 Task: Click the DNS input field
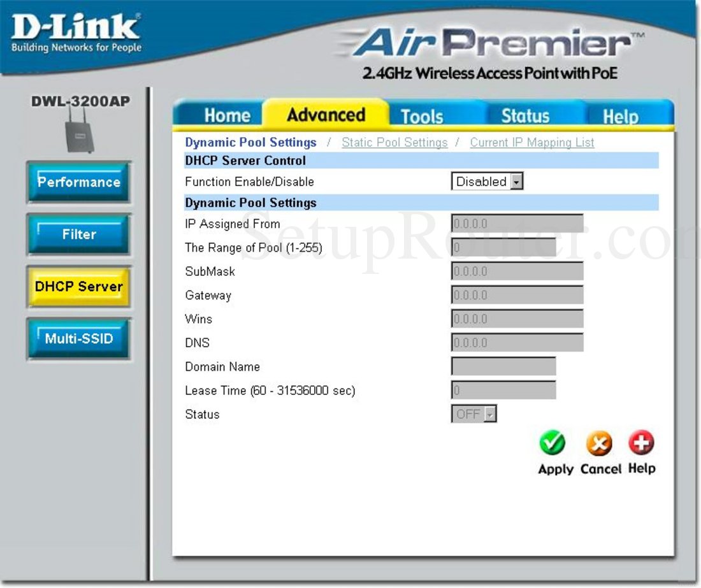click(517, 343)
